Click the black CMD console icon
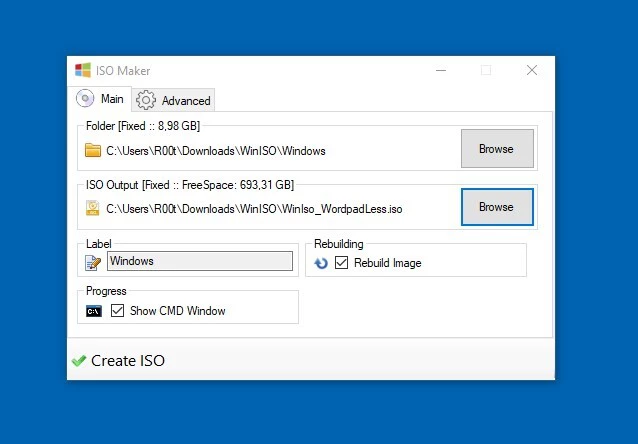 [93, 311]
